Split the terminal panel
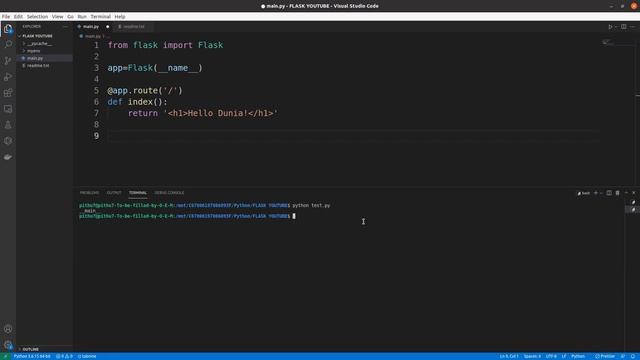 click(609, 193)
